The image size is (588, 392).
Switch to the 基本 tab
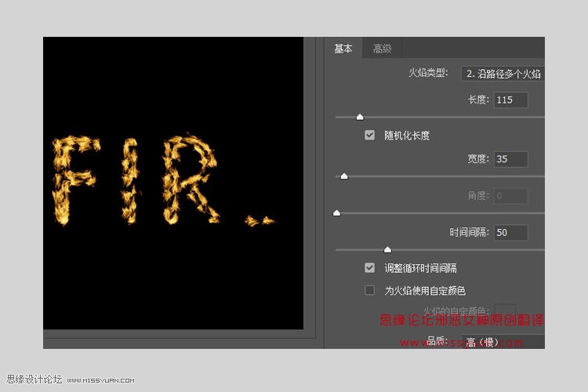pyautogui.click(x=343, y=49)
